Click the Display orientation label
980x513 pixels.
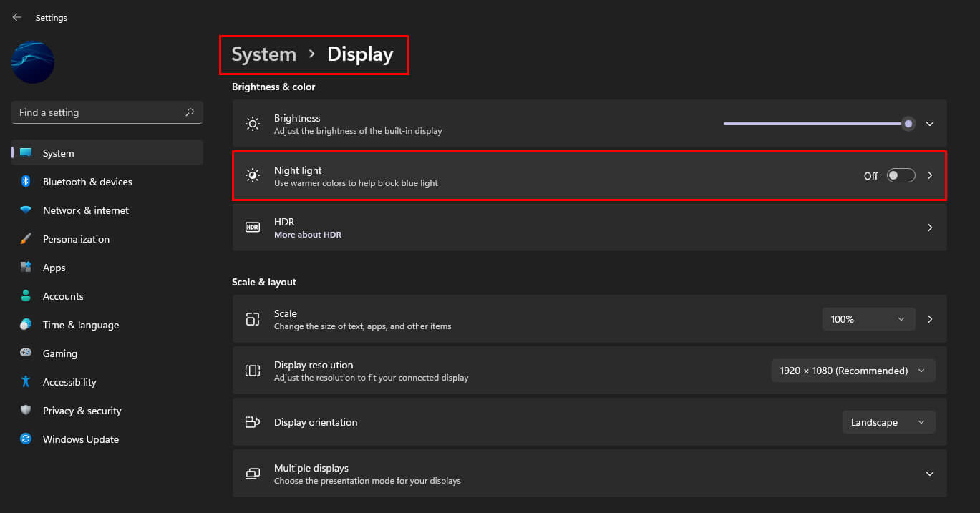pyautogui.click(x=316, y=422)
